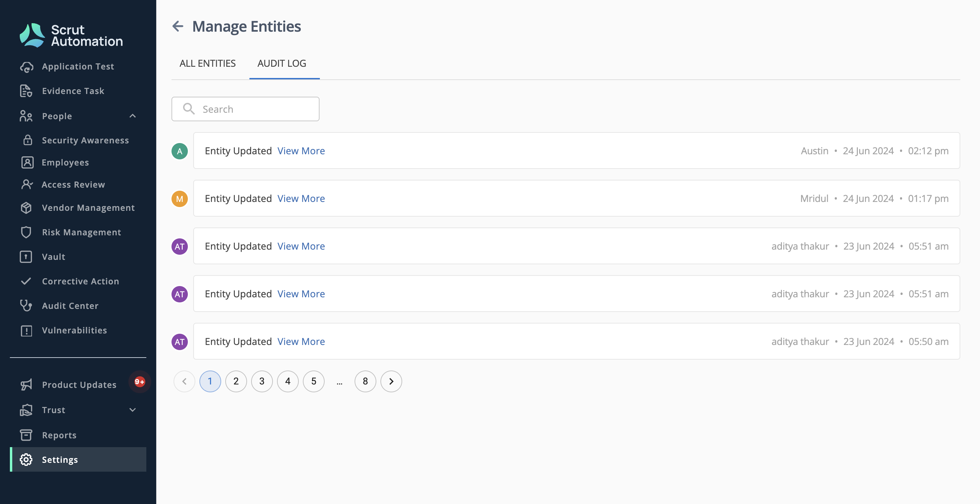The image size is (980, 504).
Task: Click View More on 05:50 am entry
Action: [301, 342]
